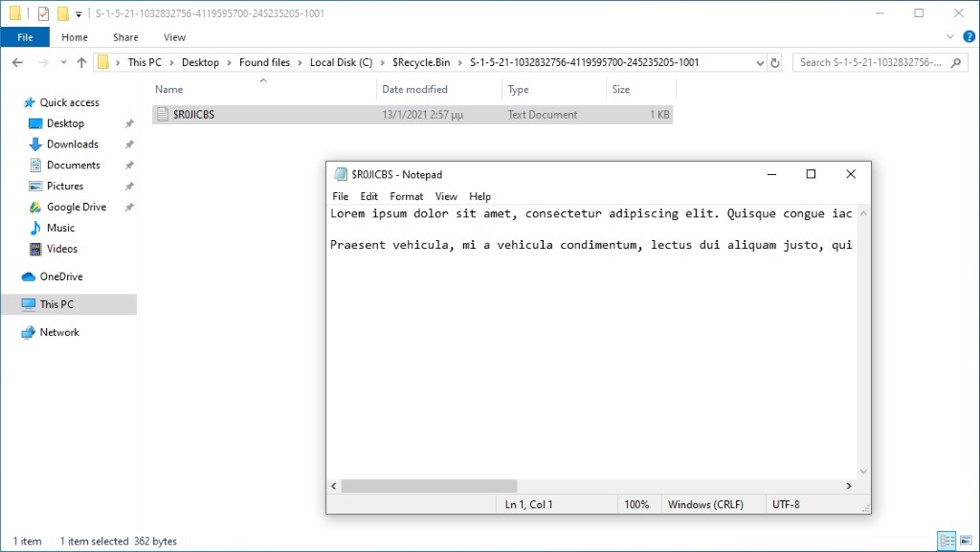Open Notepad View menu
The height and width of the screenshot is (552, 980).
click(x=446, y=196)
